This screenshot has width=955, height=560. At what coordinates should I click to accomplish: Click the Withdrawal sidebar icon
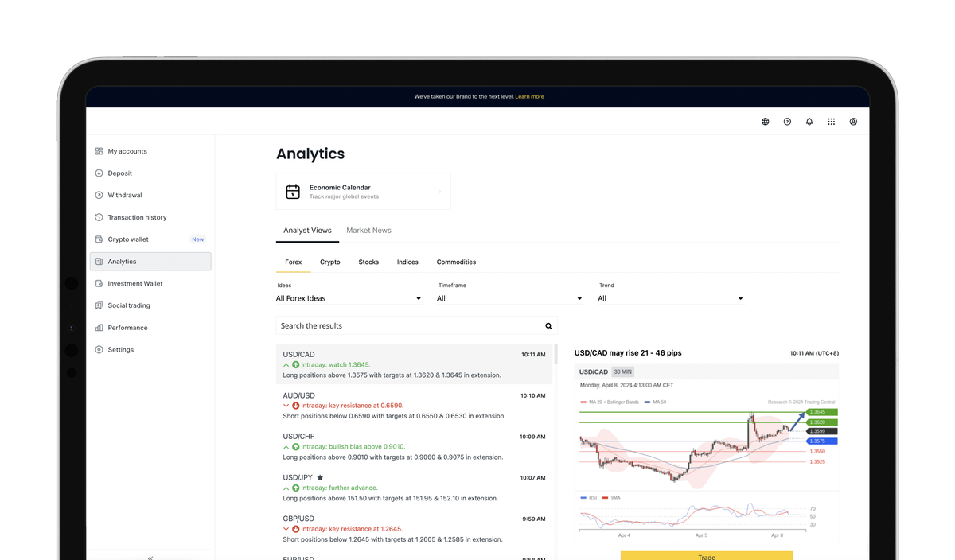pos(99,195)
